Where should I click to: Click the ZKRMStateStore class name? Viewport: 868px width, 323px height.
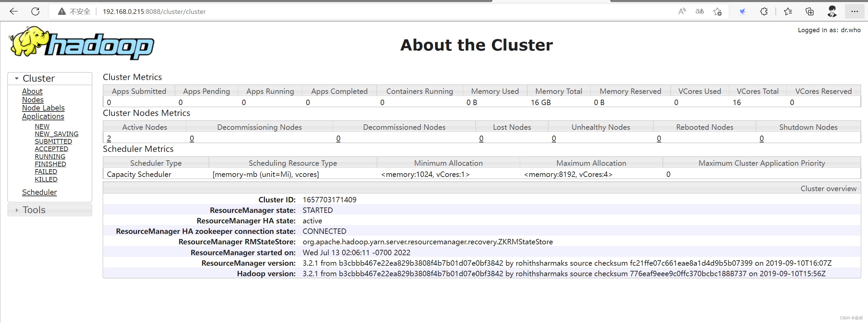click(x=428, y=242)
